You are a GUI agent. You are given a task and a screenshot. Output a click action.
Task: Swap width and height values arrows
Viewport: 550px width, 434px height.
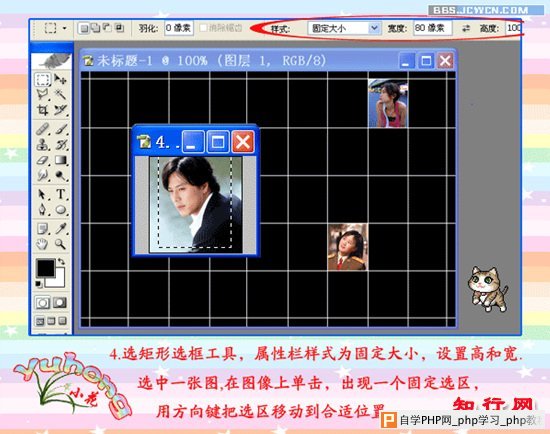465,28
